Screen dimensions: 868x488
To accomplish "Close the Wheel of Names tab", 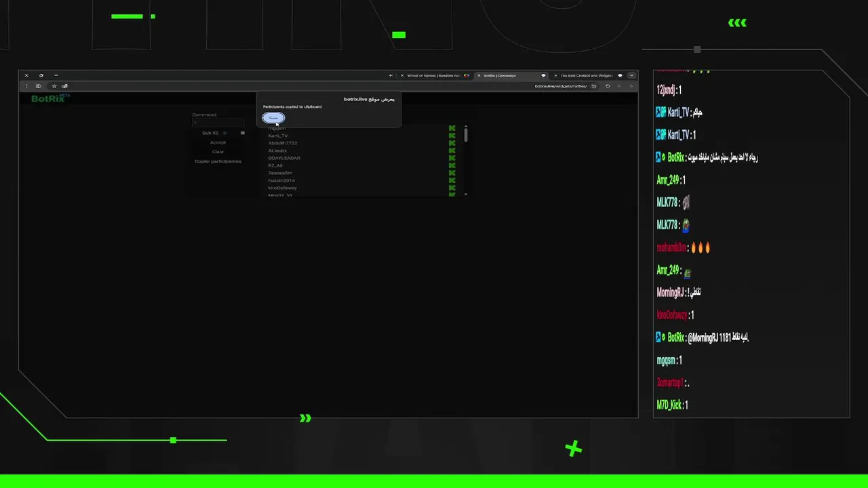I will 402,75.
